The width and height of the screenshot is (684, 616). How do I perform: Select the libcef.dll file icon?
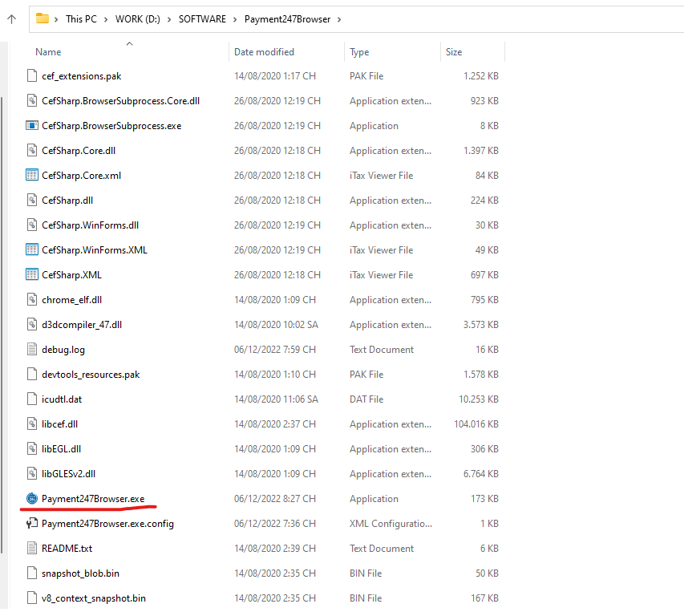point(32,423)
